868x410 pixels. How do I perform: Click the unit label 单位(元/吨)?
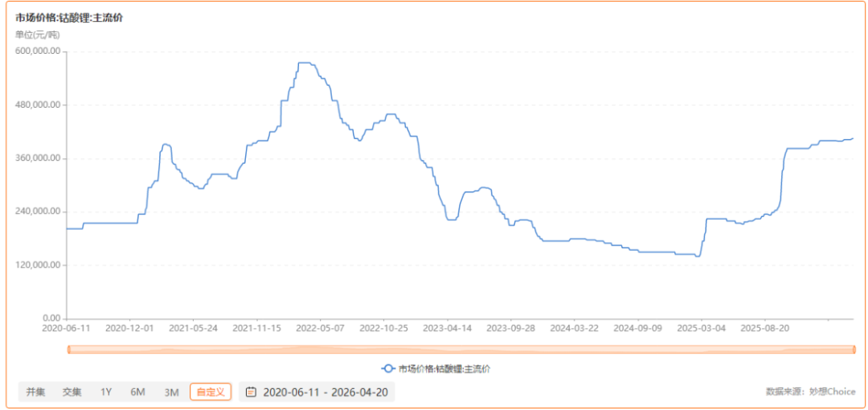tap(37, 35)
